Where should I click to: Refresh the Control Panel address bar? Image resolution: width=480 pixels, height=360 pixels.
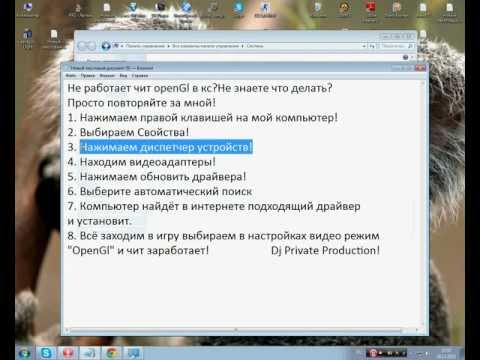(372, 46)
